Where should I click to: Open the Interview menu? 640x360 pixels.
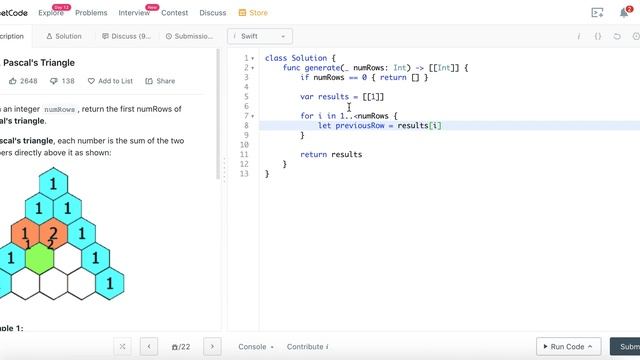134,13
